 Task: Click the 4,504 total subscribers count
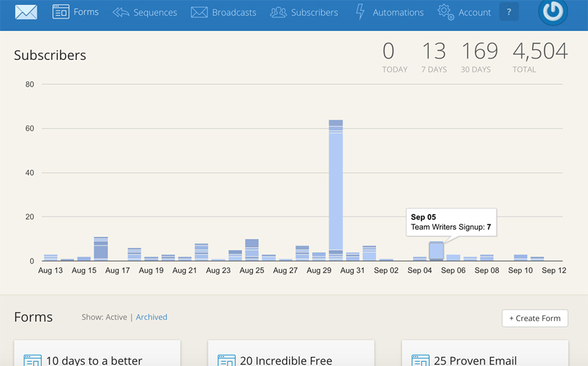[539, 52]
